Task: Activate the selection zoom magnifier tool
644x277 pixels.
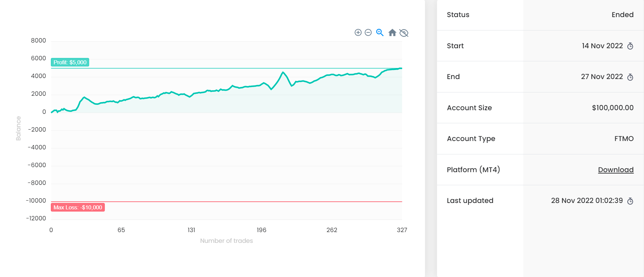Action: [380, 32]
